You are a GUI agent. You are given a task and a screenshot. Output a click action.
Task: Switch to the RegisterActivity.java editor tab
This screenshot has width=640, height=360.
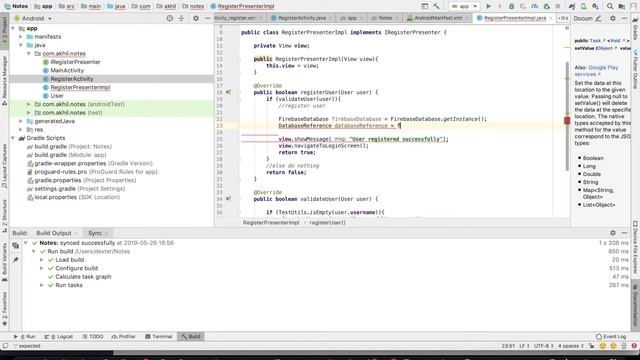click(x=302, y=18)
